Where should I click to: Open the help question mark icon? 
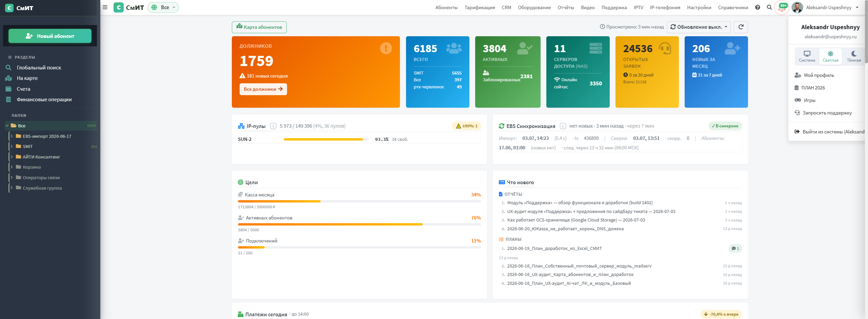pos(758,7)
